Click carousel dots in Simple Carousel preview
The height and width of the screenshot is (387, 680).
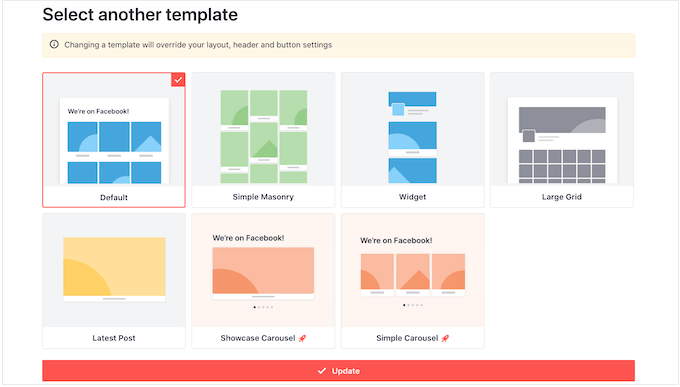[412, 305]
